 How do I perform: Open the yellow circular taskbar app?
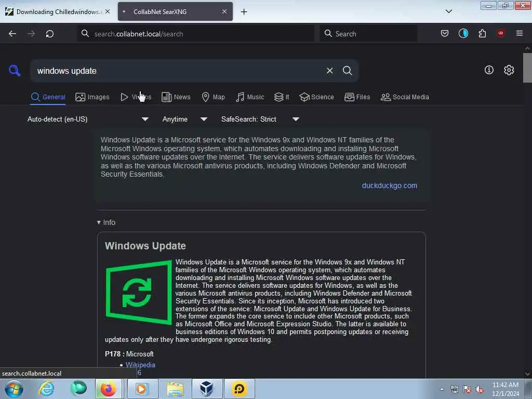pyautogui.click(x=239, y=389)
